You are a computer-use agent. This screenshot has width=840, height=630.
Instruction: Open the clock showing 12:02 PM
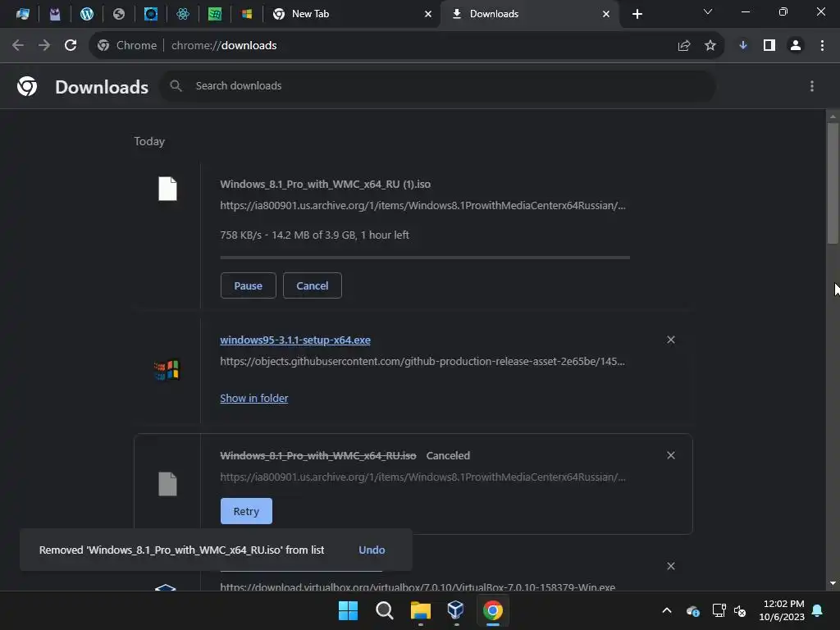tap(782, 610)
